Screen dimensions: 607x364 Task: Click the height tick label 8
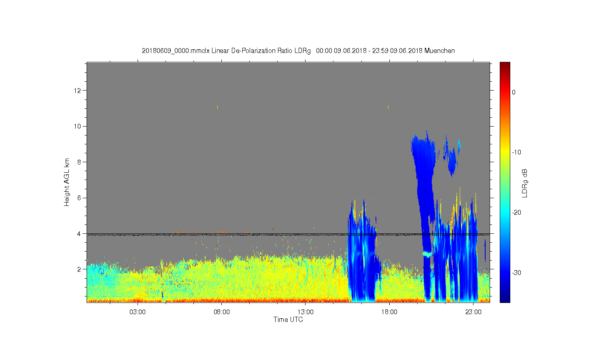click(79, 162)
